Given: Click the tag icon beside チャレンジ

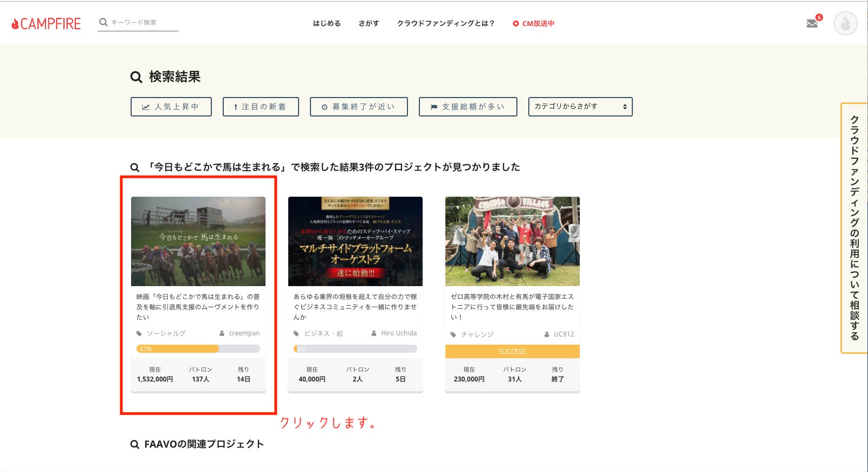Looking at the screenshot, I should click(454, 334).
